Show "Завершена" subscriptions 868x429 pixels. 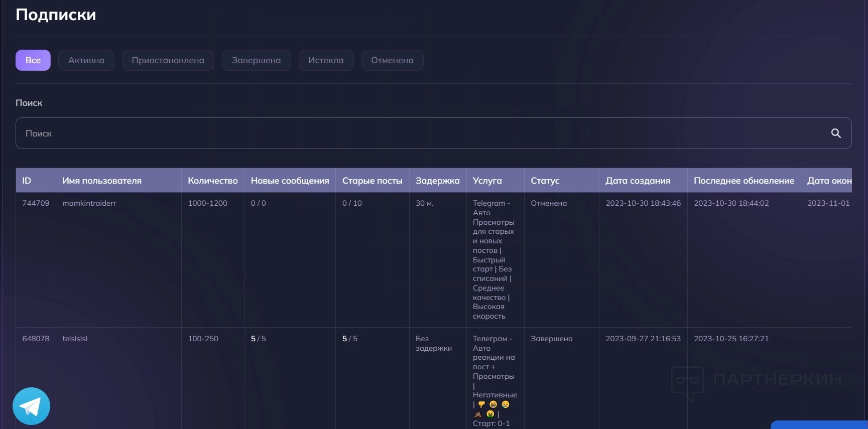pyautogui.click(x=256, y=60)
